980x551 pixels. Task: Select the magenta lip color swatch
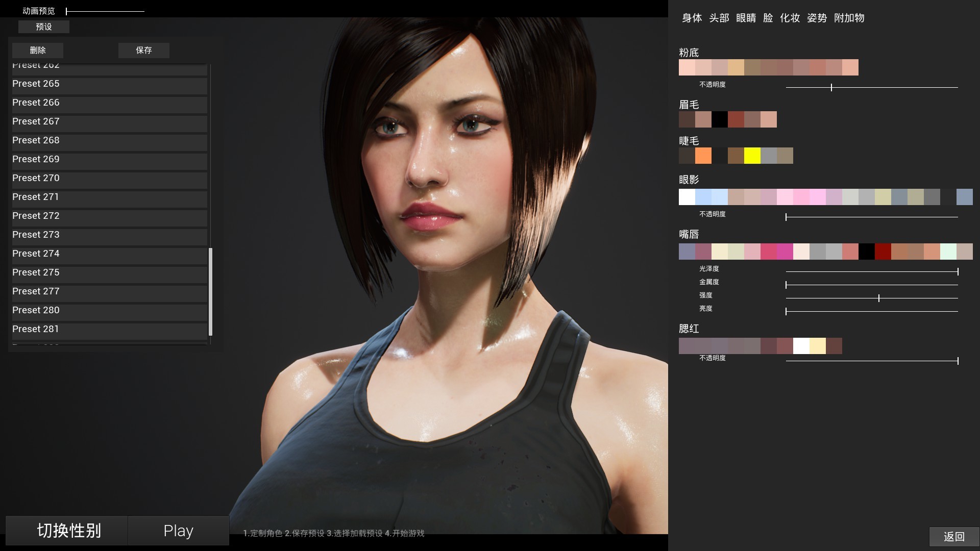coord(785,252)
